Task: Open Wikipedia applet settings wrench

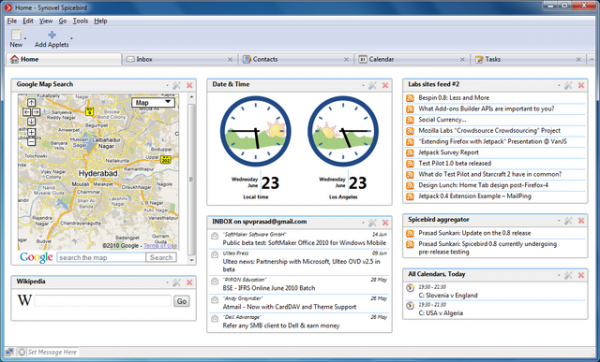Action: (x=176, y=282)
